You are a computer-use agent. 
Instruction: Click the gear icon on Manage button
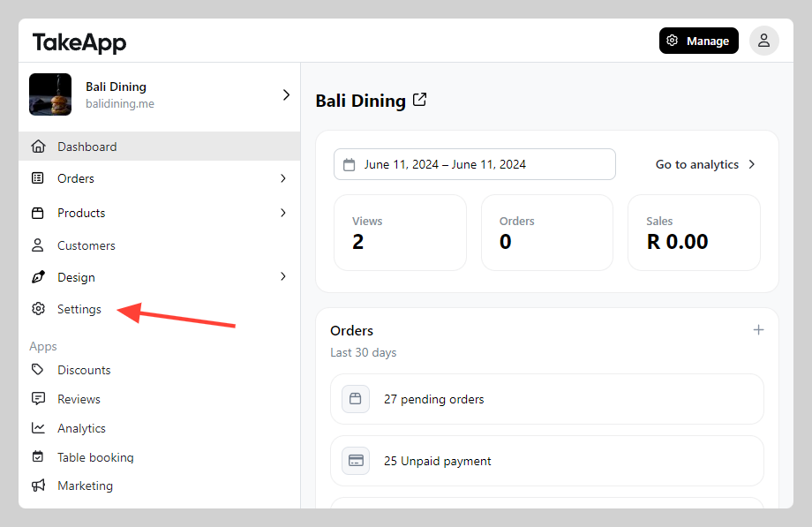[673, 41]
